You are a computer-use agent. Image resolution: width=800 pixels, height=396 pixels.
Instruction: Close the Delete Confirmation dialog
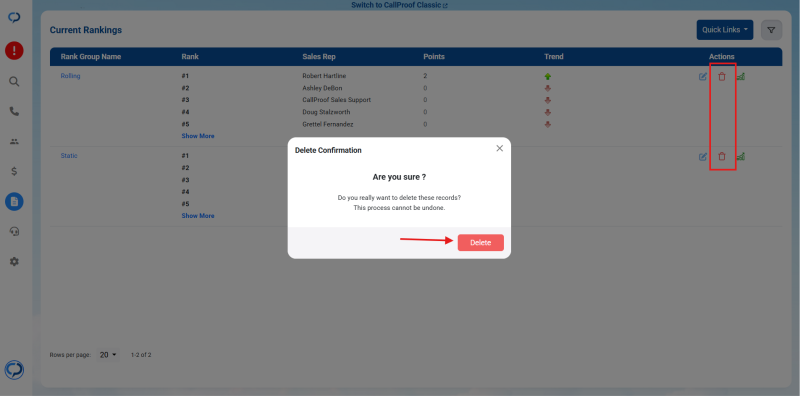(x=499, y=148)
